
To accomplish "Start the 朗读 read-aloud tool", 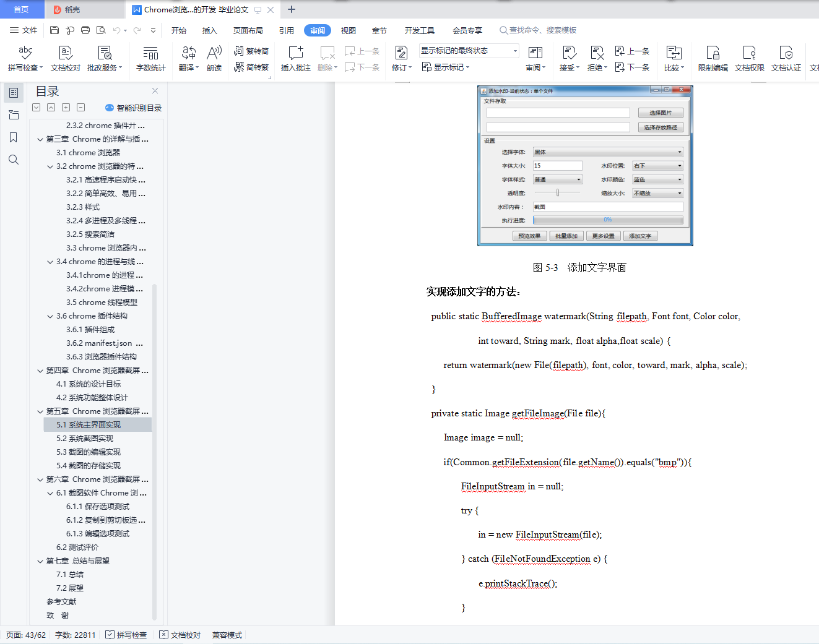I will pos(214,59).
